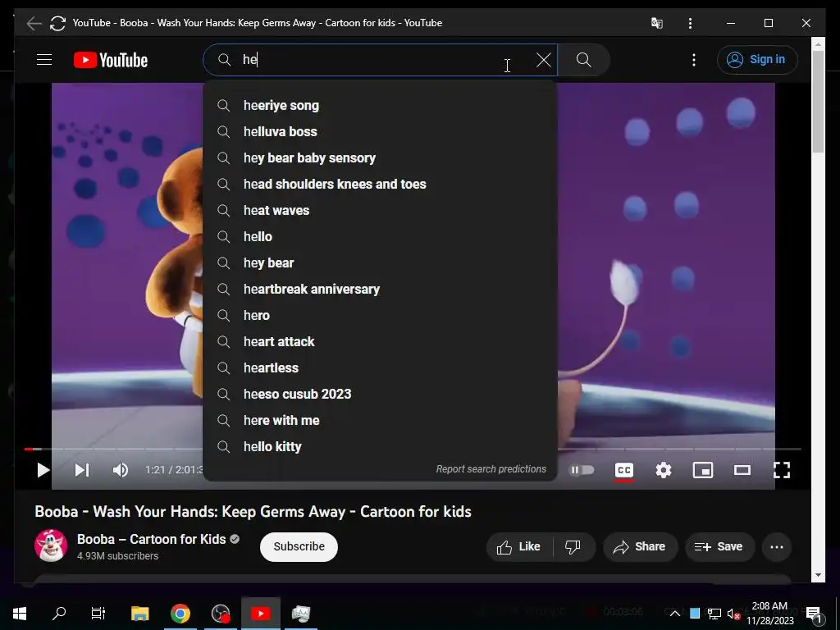This screenshot has width=840, height=630.
Task: Focus the search input field
Action: pyautogui.click(x=381, y=60)
